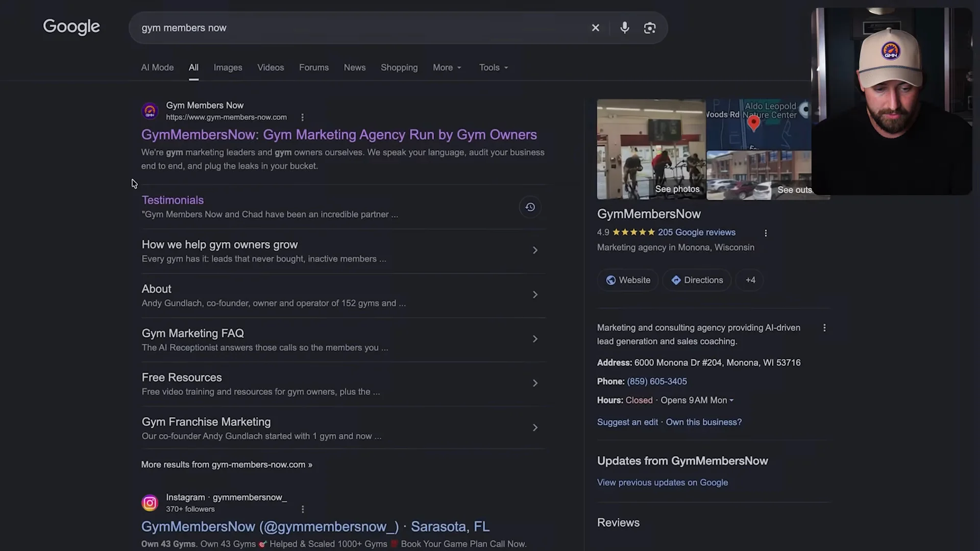
Task: Open the Gym Marketing FAQ sitelink
Action: [192, 334]
